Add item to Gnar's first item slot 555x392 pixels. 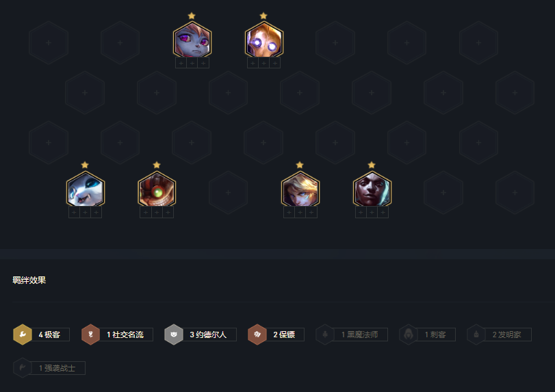click(74, 212)
